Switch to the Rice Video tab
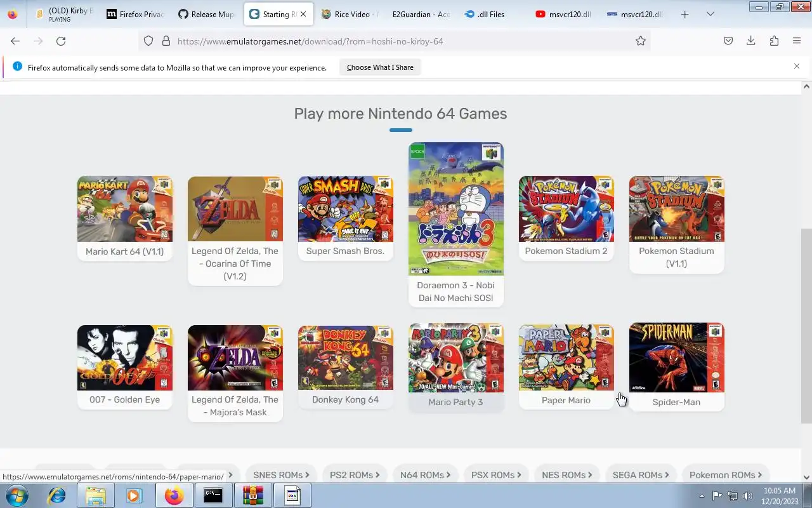The height and width of the screenshot is (508, 812). pyautogui.click(x=350, y=14)
